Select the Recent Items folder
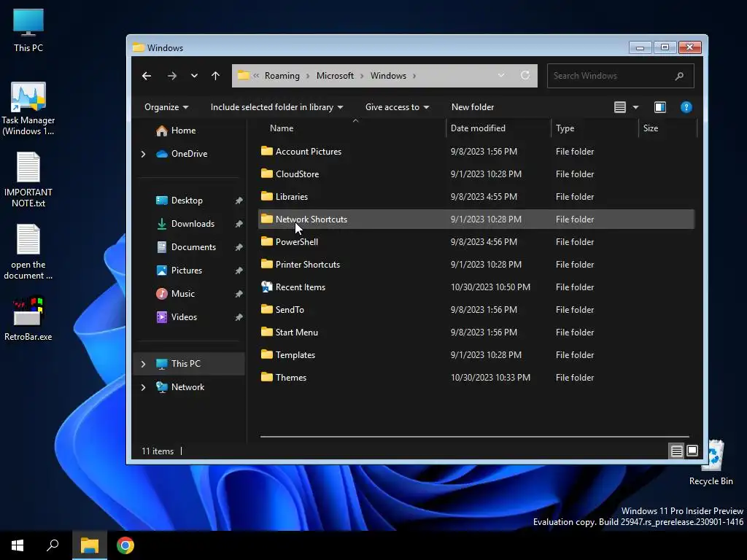 (x=476, y=287)
